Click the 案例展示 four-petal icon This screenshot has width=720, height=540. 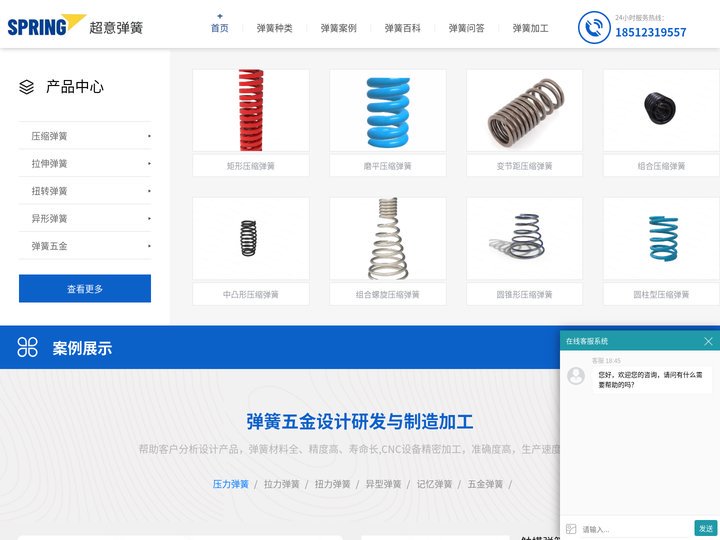point(27,347)
